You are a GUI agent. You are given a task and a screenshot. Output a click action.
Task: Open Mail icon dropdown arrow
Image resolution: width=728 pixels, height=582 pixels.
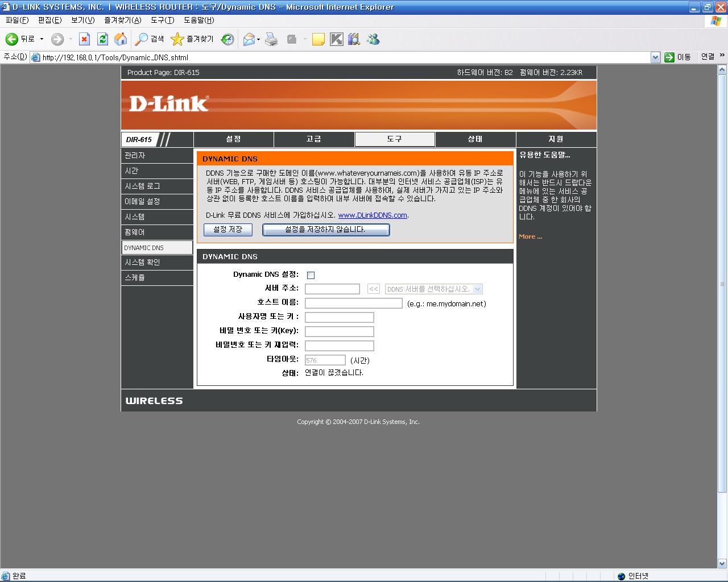258,39
